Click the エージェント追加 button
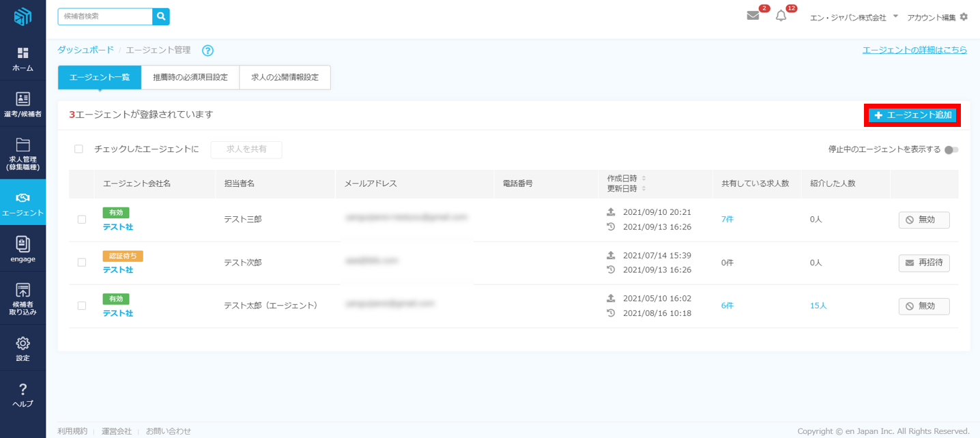The image size is (980, 438). pos(912,115)
